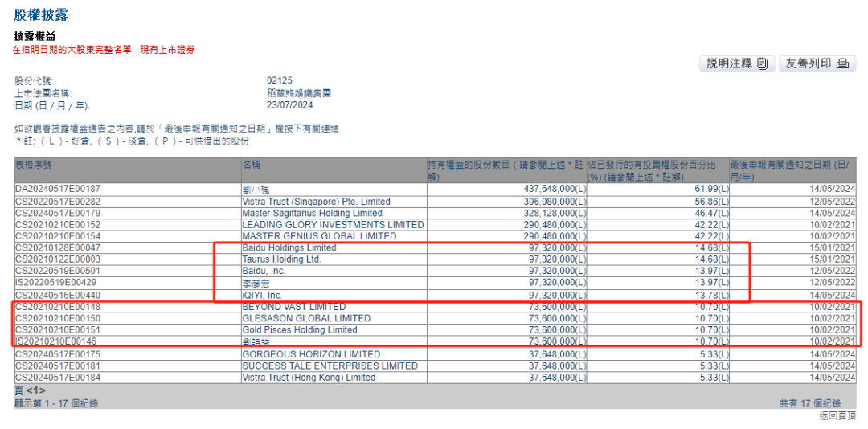Click the name GLESASON GLOBAL LIMITED
Viewport: 868px width, 429px height.
point(307,318)
